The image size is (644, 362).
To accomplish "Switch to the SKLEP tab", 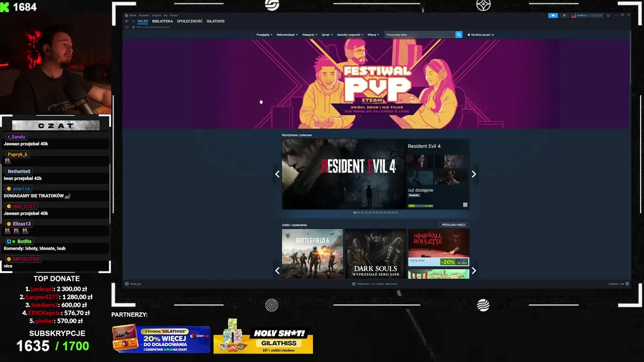I will point(143,21).
